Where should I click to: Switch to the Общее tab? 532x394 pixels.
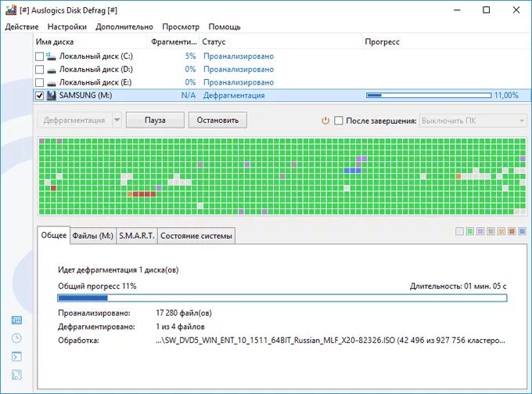pos(54,235)
